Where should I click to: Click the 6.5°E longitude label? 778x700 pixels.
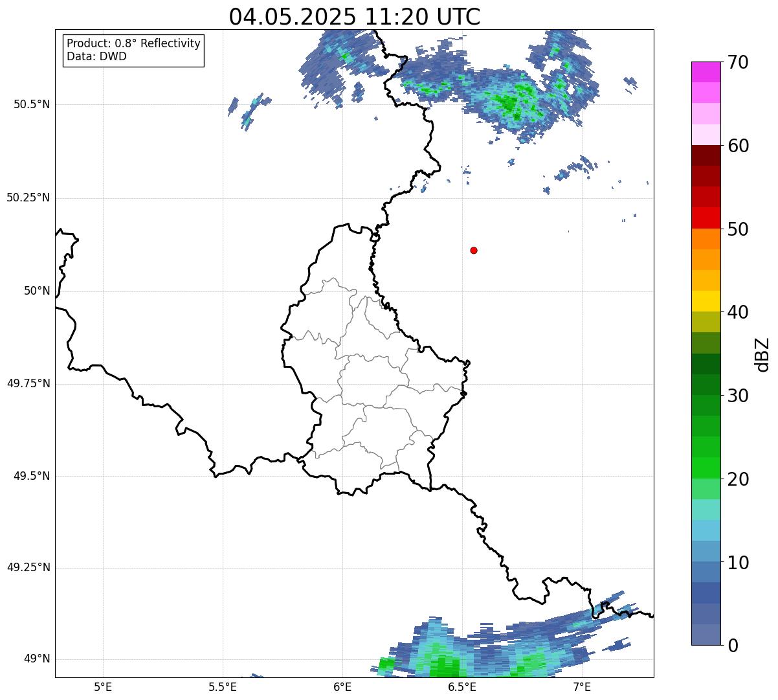pyautogui.click(x=462, y=686)
